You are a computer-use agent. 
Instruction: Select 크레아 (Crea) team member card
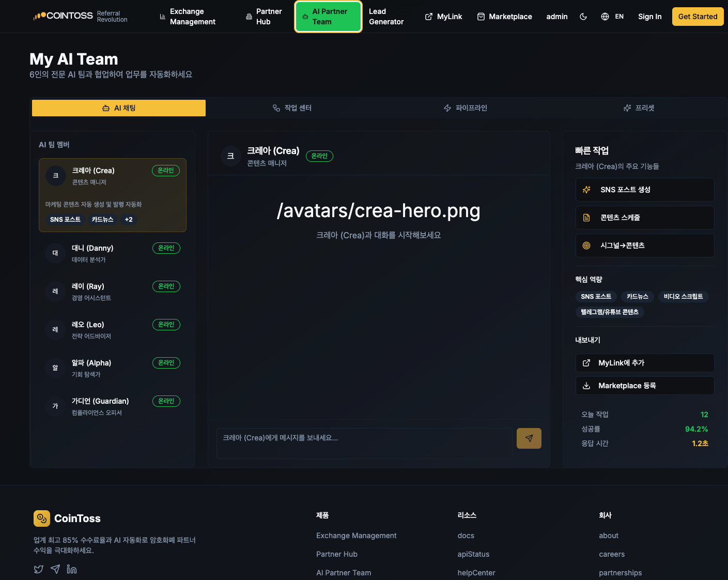pyautogui.click(x=113, y=195)
